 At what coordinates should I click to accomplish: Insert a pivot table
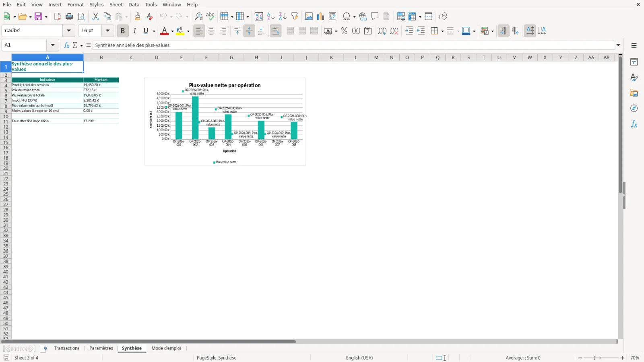tap(332, 16)
